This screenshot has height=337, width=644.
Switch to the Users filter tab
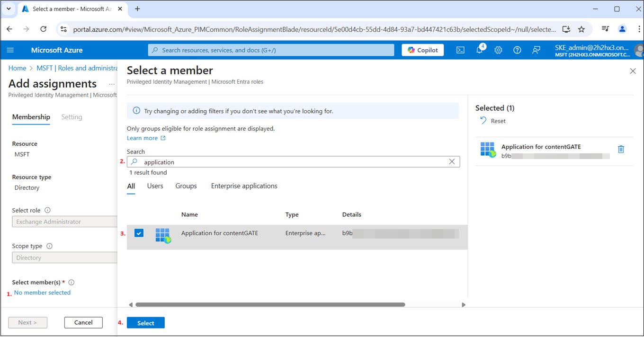[155, 186]
